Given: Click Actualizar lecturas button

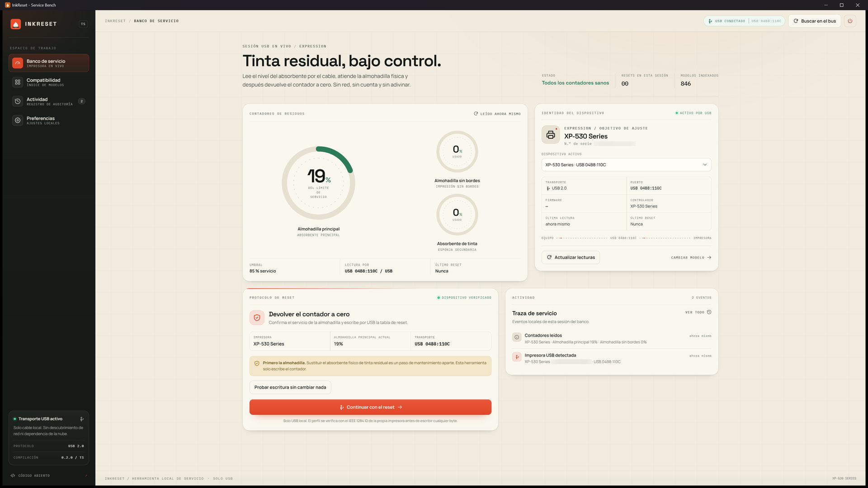Looking at the screenshot, I should 571,258.
